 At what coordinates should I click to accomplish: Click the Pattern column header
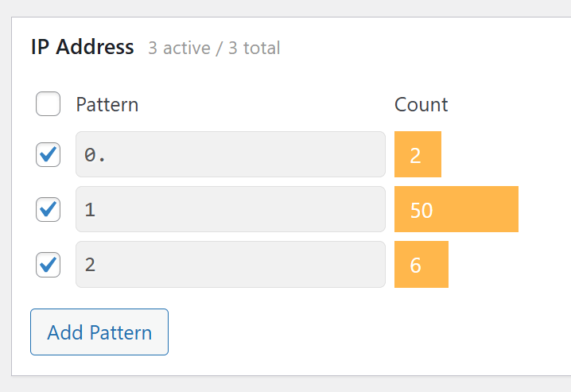pyautogui.click(x=107, y=105)
